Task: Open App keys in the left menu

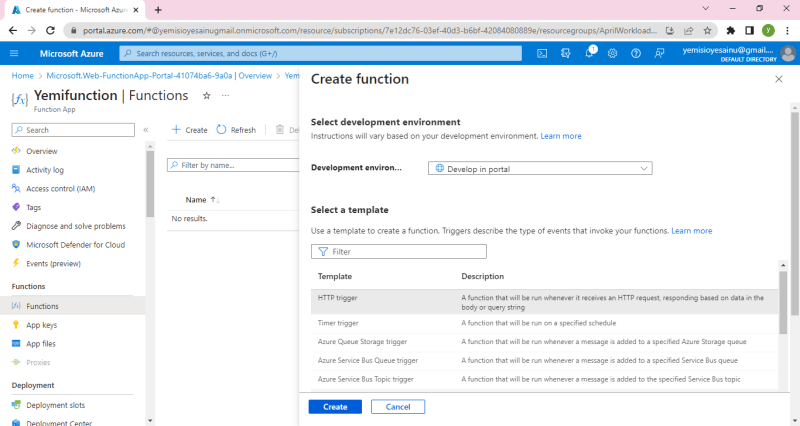Action: coord(41,325)
